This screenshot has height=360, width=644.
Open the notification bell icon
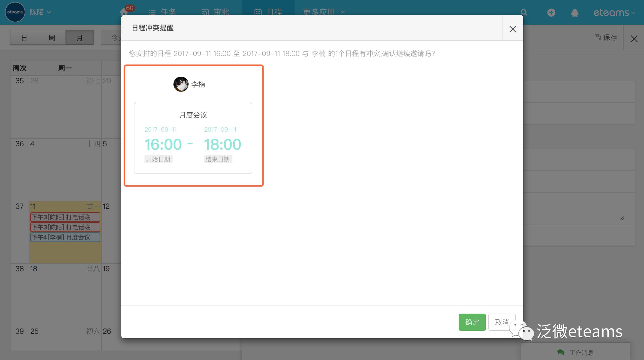click(x=575, y=13)
